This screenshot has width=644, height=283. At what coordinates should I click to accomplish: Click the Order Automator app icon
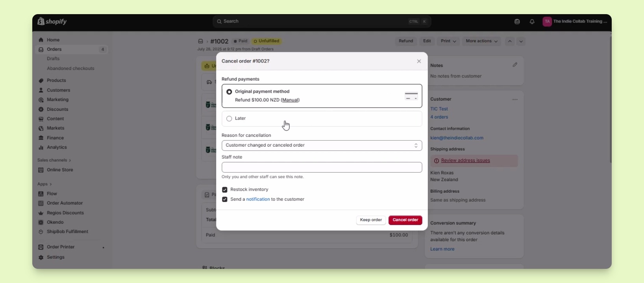tap(41, 203)
